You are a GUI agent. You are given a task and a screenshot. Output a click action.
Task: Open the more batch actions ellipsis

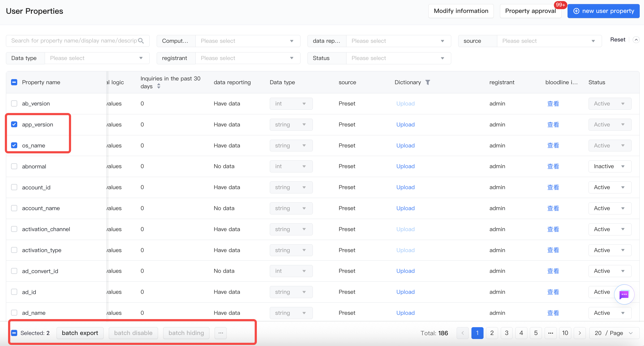click(x=220, y=333)
